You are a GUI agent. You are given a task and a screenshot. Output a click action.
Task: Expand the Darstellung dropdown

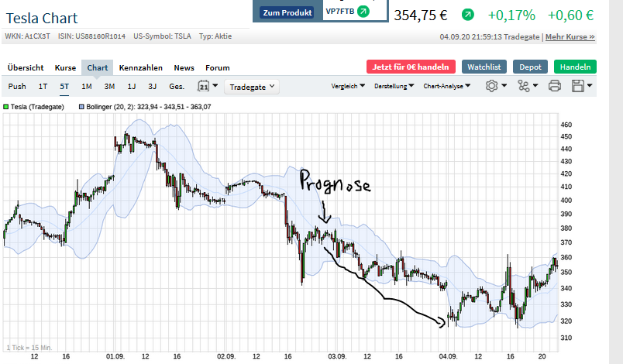(x=394, y=86)
